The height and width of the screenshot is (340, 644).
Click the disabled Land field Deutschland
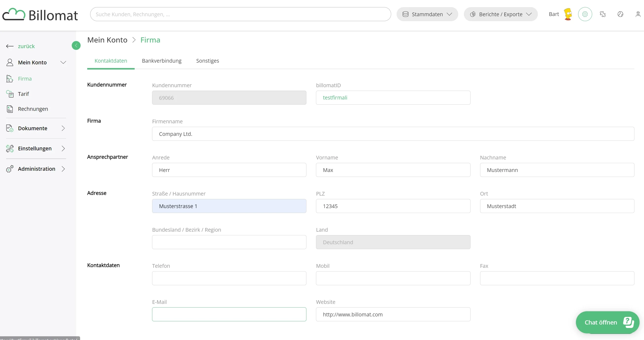[393, 242]
